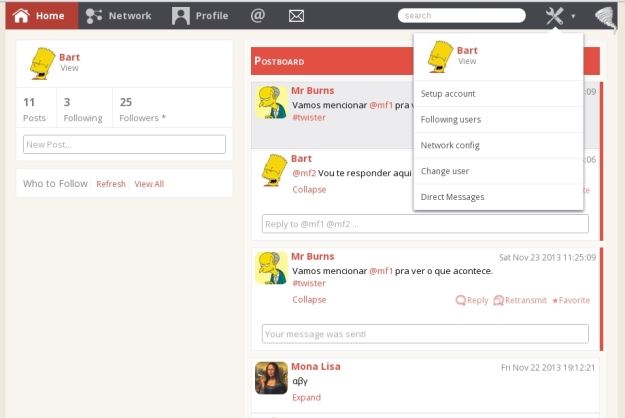This screenshot has height=418, width=625.
Task: Go to the Home tab
Action: click(x=39, y=16)
